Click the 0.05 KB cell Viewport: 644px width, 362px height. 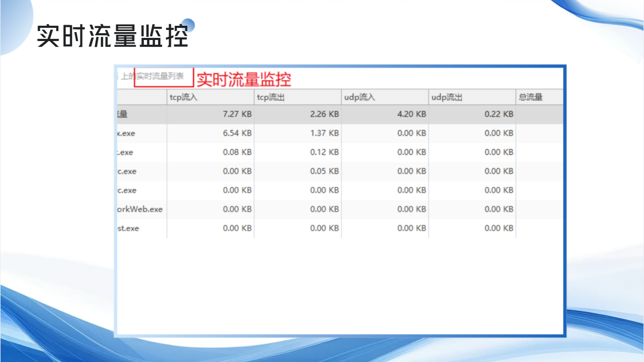click(x=324, y=171)
